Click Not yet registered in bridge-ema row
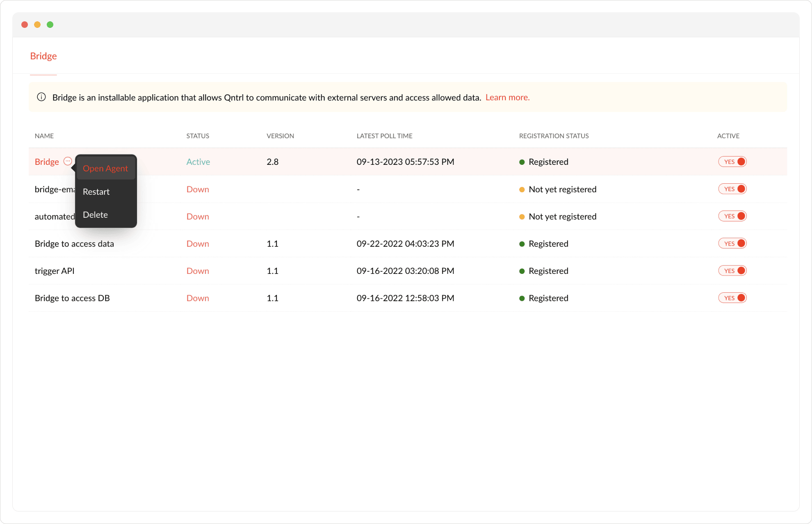This screenshot has height=524, width=812. coord(563,189)
